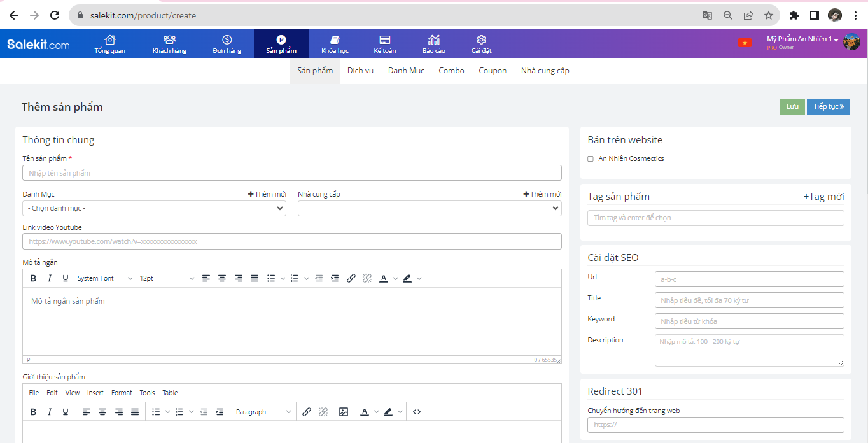Click the Tiếp tục continue button
The image size is (868, 443).
coord(828,107)
